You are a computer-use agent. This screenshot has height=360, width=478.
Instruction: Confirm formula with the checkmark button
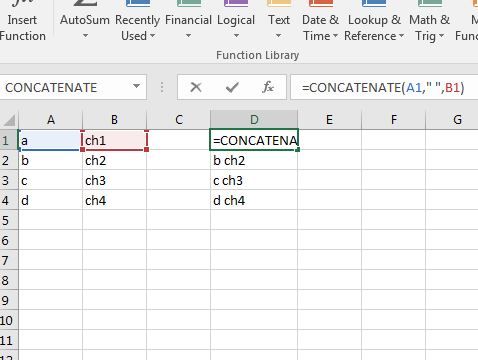click(232, 87)
